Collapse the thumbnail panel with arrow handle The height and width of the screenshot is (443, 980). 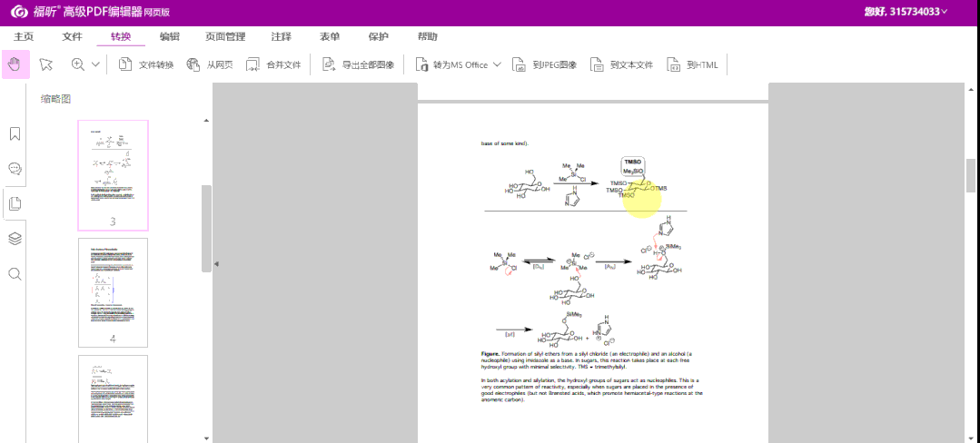click(x=216, y=264)
